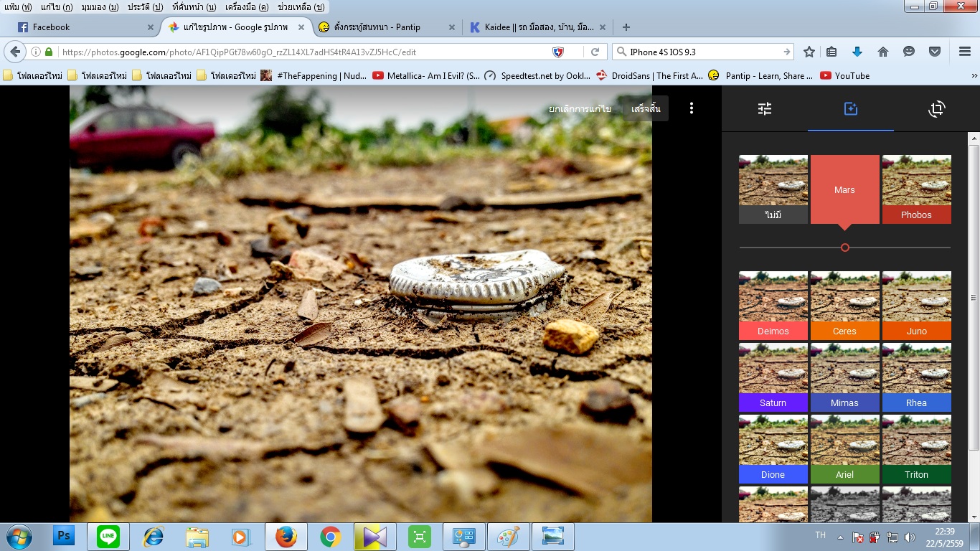The image size is (980, 551).
Task: Open the ประวัติ (History) menu
Action: [x=145, y=6]
